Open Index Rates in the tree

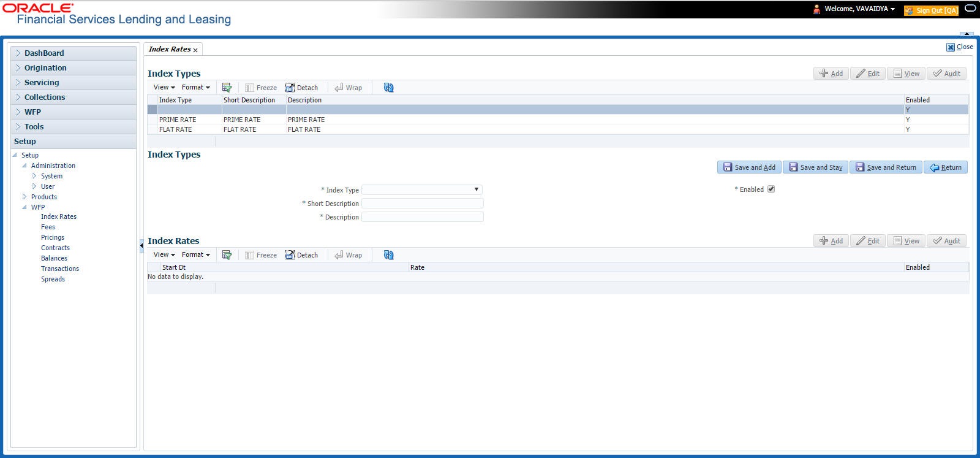59,216
